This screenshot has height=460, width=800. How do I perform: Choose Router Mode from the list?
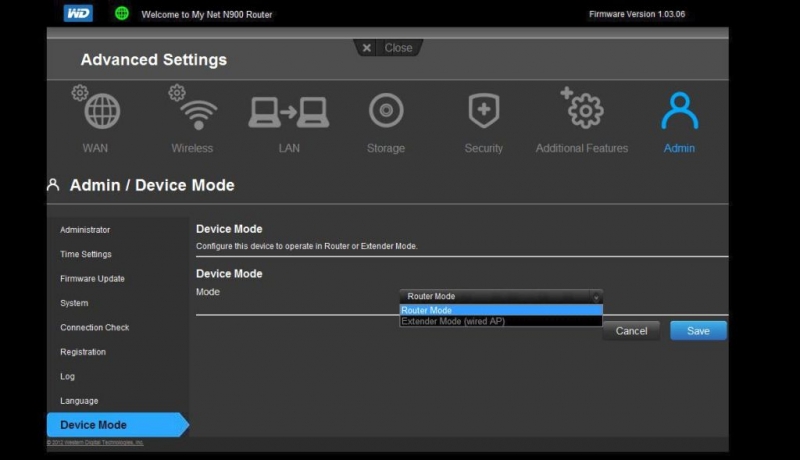(501, 310)
